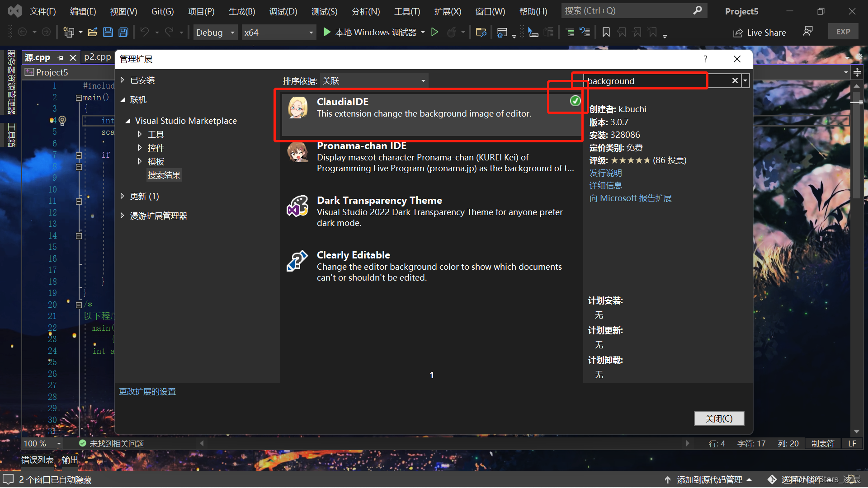Switch to the p2.cpp editor tab
The image size is (868, 488).
pyautogui.click(x=98, y=57)
